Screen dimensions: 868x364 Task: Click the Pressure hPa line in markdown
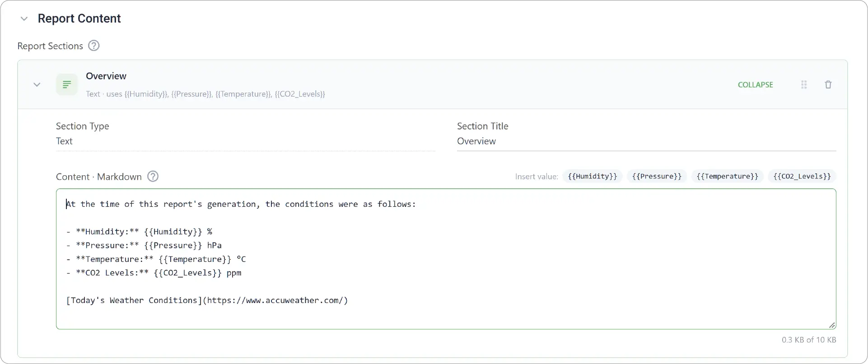pyautogui.click(x=144, y=245)
